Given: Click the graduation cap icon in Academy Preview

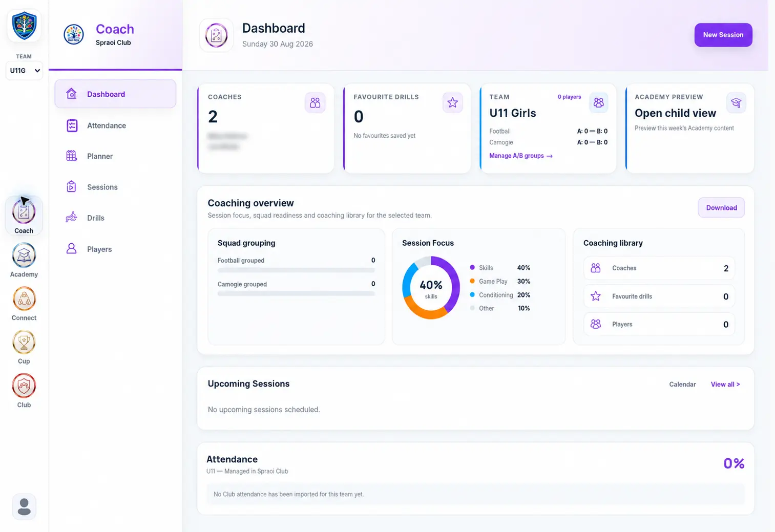Looking at the screenshot, I should [736, 103].
